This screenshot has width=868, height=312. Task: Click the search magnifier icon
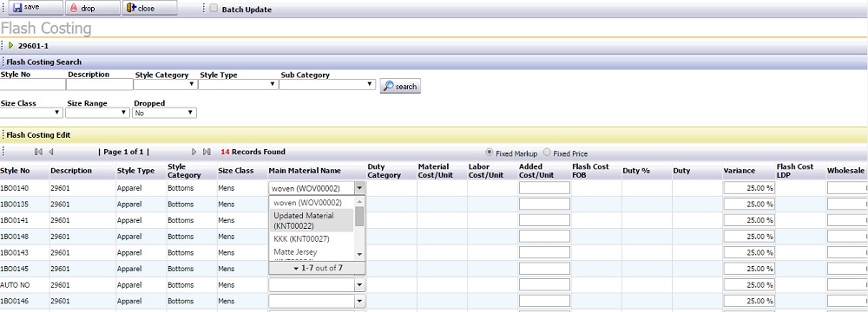click(x=389, y=87)
